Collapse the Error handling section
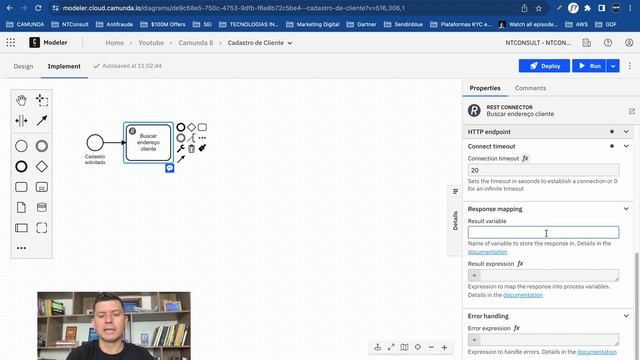 pos(626,316)
